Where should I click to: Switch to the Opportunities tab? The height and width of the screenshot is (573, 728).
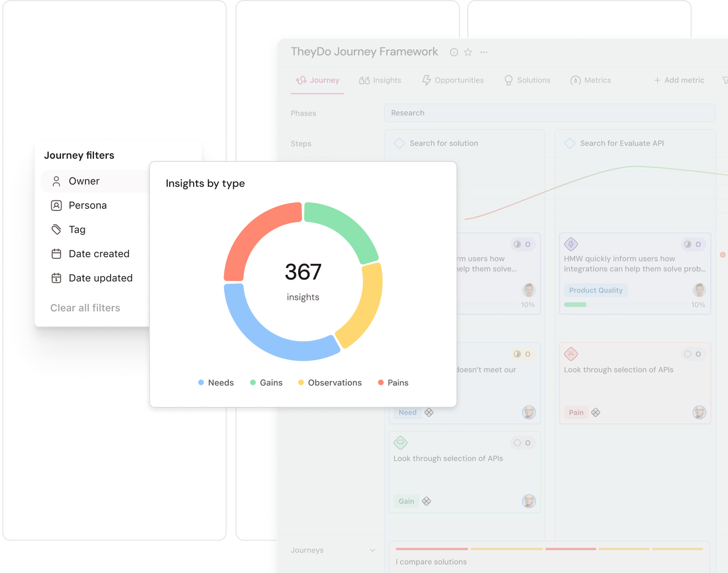point(453,80)
